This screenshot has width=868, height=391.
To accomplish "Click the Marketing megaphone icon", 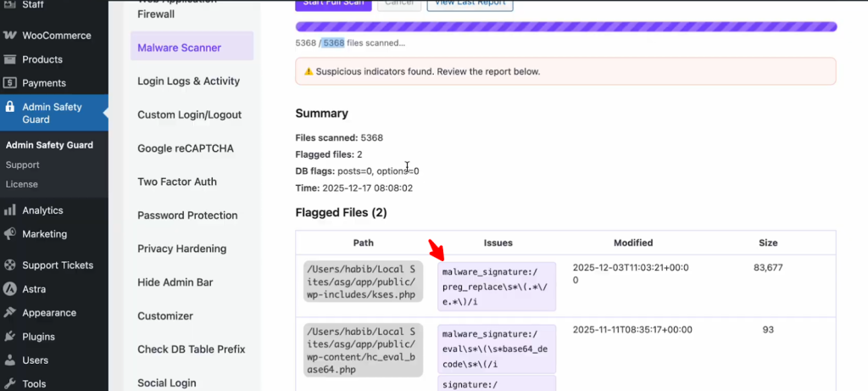I will coord(10,234).
